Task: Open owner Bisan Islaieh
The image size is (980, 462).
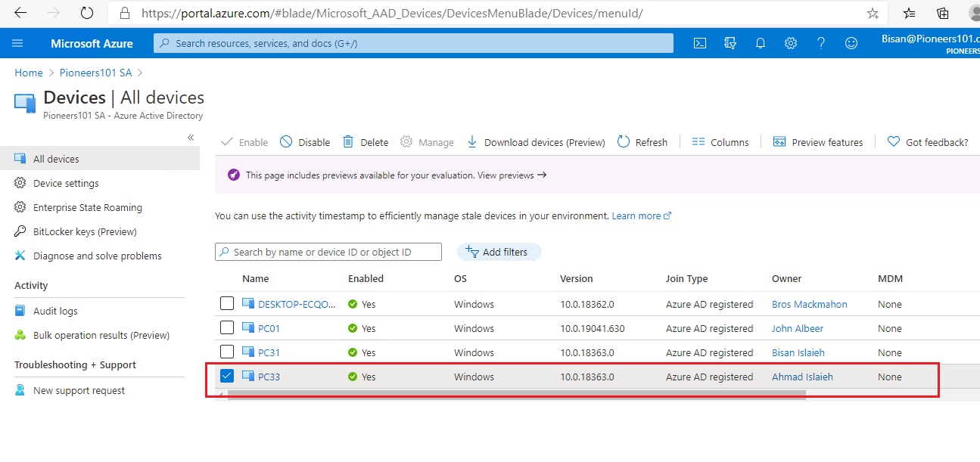Action: click(x=798, y=352)
